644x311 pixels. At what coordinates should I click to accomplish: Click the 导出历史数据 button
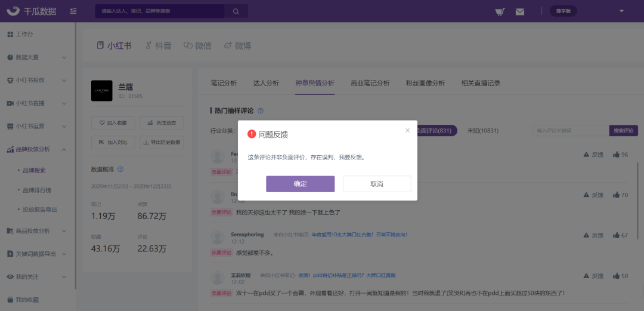[162, 142]
